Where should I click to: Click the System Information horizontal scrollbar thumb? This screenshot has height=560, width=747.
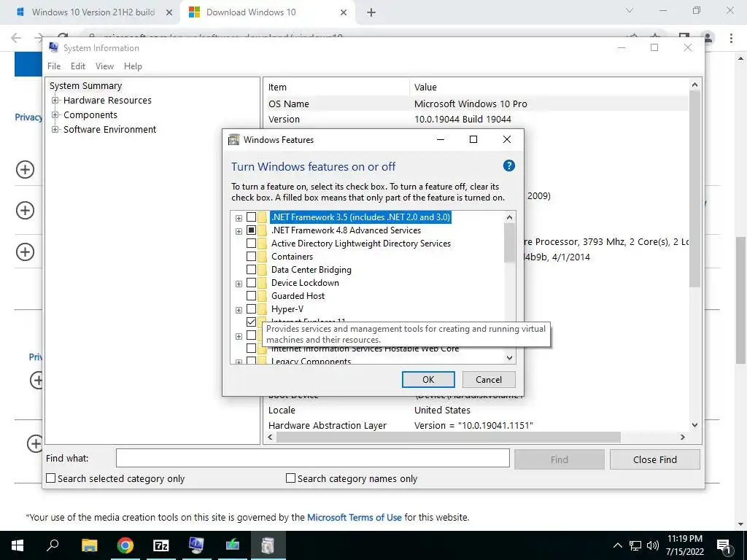pyautogui.click(x=449, y=437)
